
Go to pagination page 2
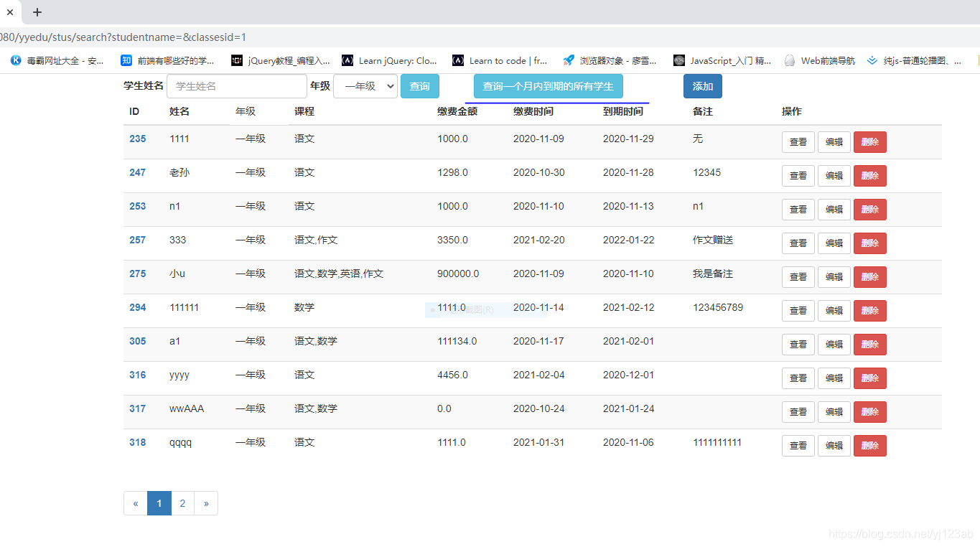(x=183, y=503)
